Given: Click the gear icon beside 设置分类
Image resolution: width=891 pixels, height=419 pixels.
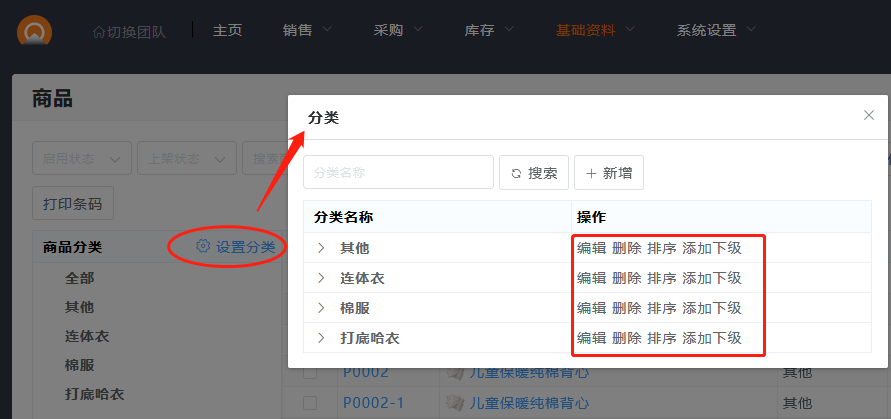Looking at the screenshot, I should tap(203, 246).
